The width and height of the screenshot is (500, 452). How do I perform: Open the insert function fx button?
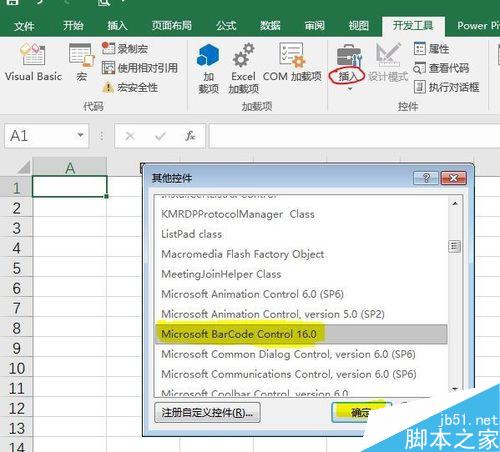click(x=190, y=136)
